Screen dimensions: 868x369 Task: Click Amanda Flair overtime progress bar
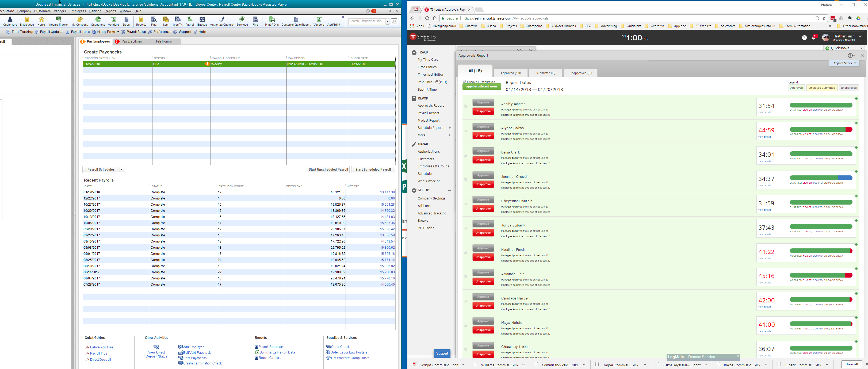[821, 275]
